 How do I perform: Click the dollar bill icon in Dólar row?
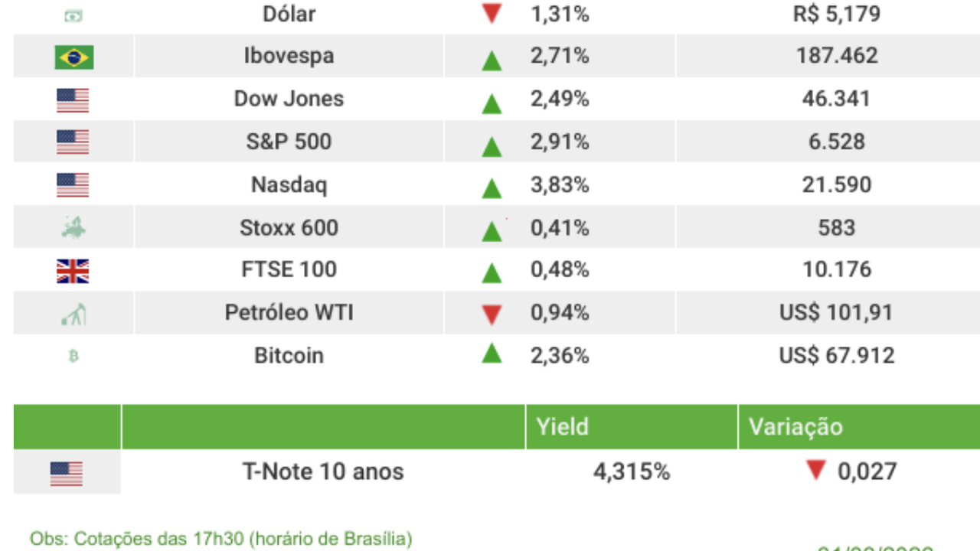coord(73,15)
